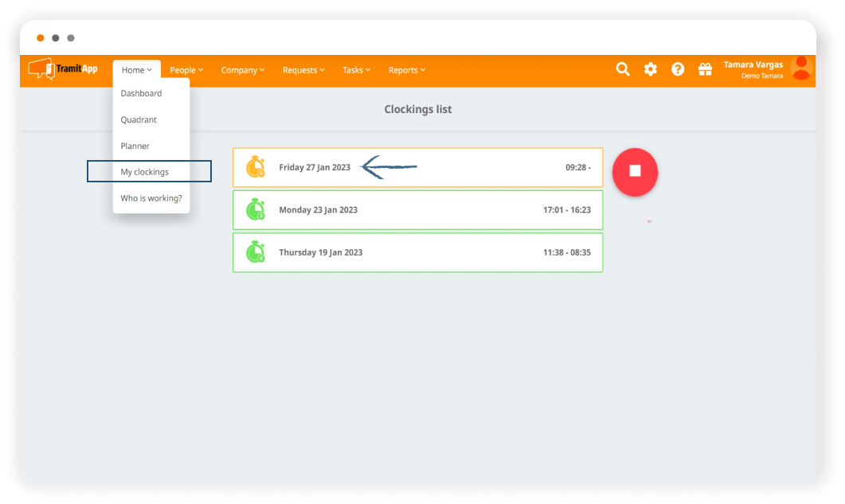Open the settings gear icon
This screenshot has width=845, height=504.
coord(651,69)
